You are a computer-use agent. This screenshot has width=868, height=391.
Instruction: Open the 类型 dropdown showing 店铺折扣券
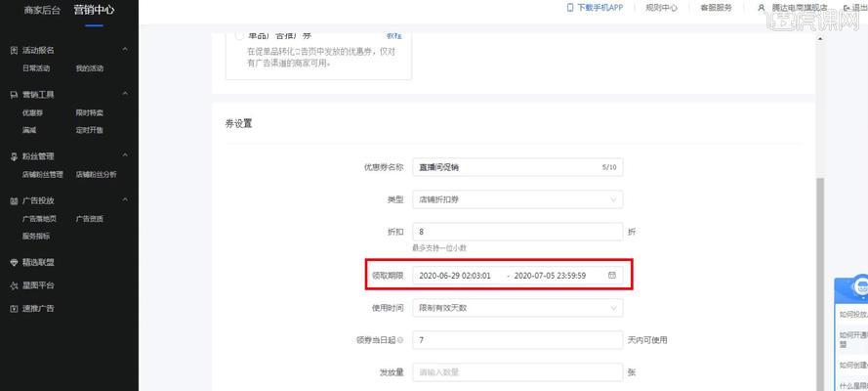[517, 199]
